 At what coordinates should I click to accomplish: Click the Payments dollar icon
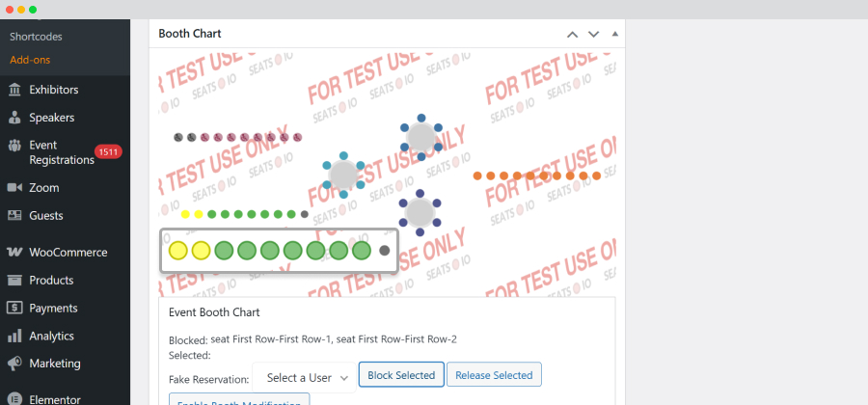pyautogui.click(x=14, y=308)
